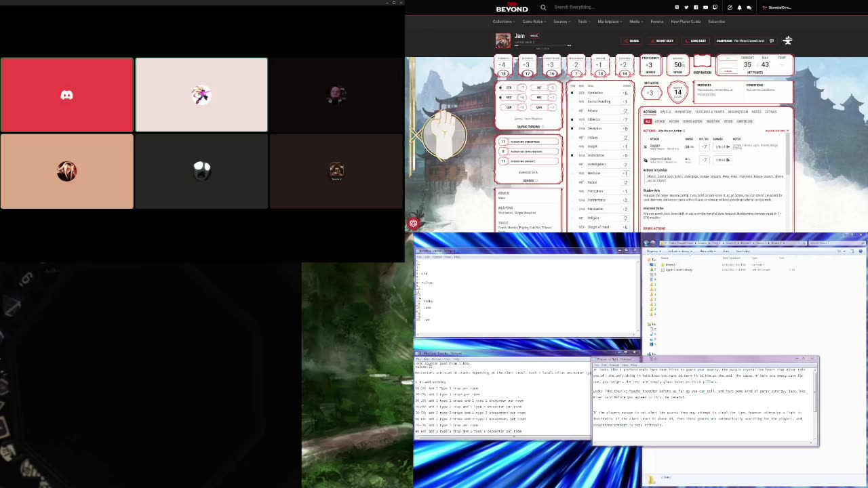Click the search magnifier icon on D&D Beyond
This screenshot has height=488, width=868.
(543, 7)
